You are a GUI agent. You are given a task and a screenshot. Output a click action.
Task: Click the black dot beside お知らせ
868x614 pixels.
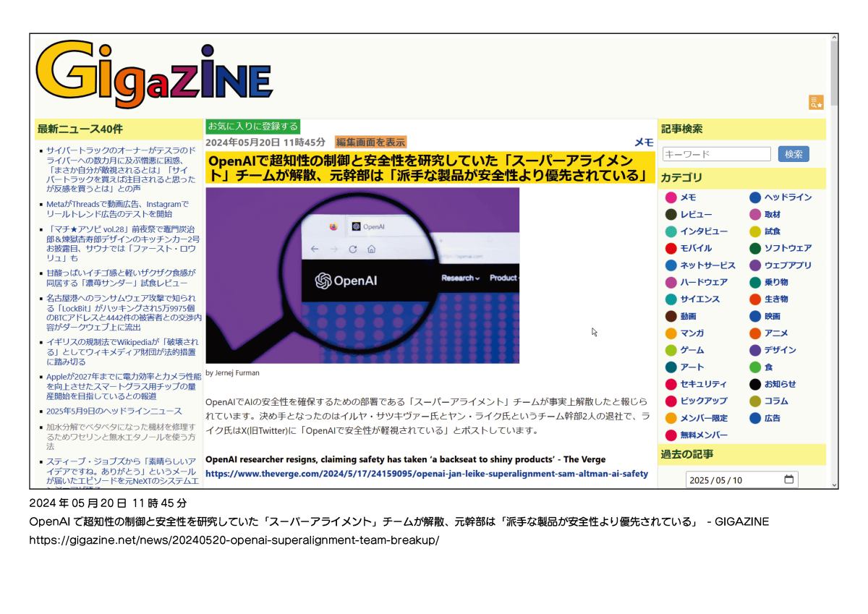(x=755, y=384)
